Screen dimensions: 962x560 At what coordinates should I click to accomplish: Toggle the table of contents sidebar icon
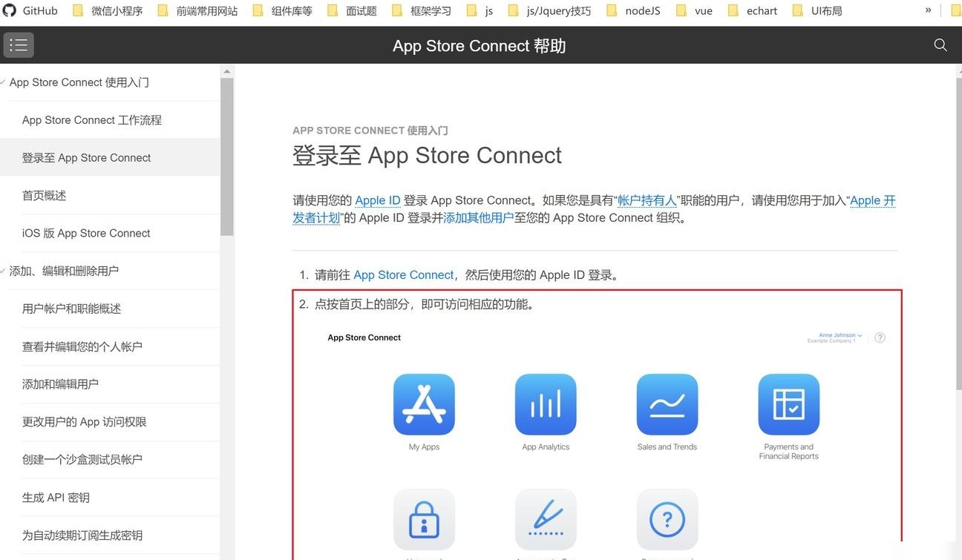(19, 45)
